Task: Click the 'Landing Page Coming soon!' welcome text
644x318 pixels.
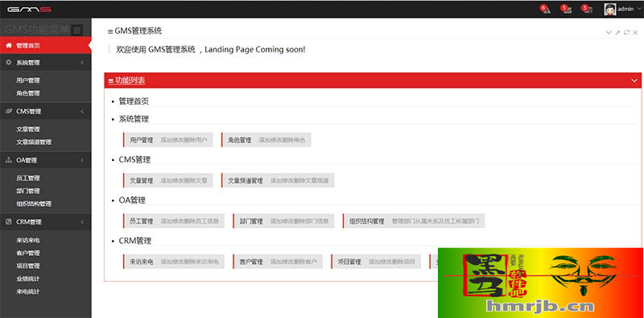Action: click(x=255, y=50)
